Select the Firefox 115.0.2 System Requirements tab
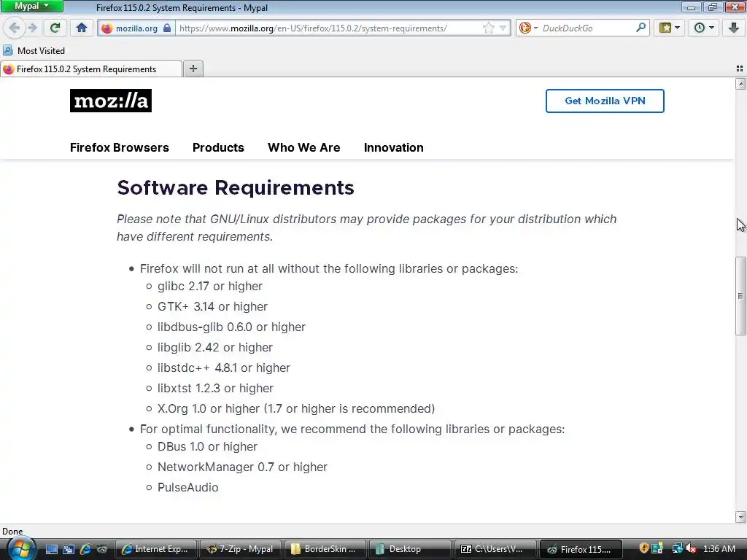Viewport: 747px width, 560px height. (x=91, y=69)
